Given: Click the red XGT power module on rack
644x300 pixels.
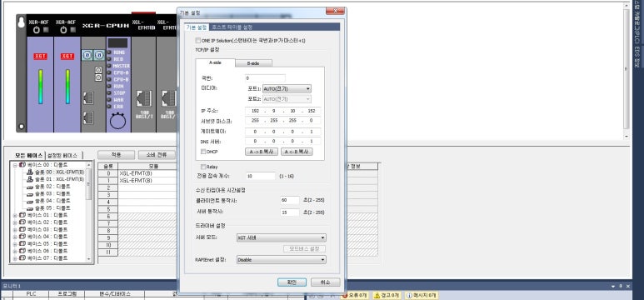Looking at the screenshot, I should tap(40, 56).
